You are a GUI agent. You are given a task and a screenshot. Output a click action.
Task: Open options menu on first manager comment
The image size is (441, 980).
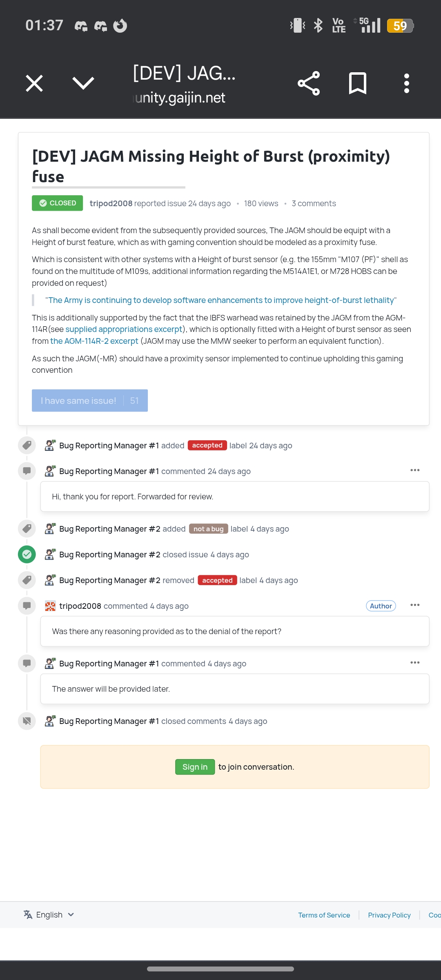click(x=415, y=470)
